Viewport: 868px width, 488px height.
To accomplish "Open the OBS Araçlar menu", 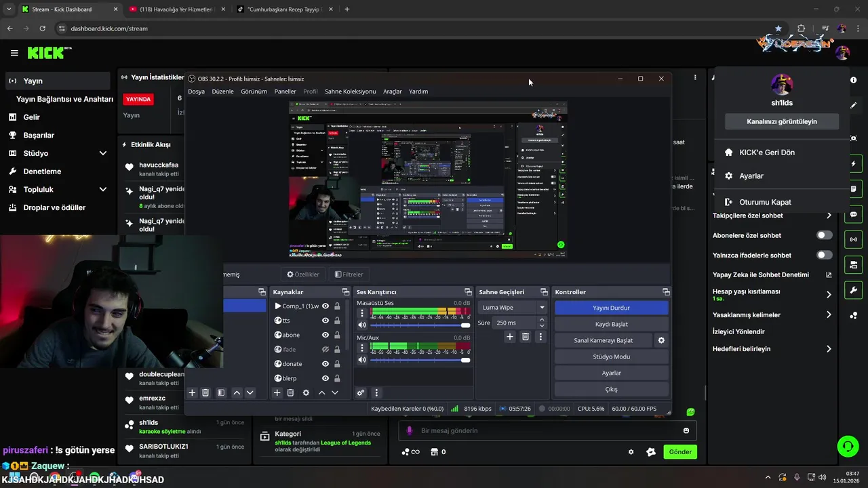I will [393, 91].
